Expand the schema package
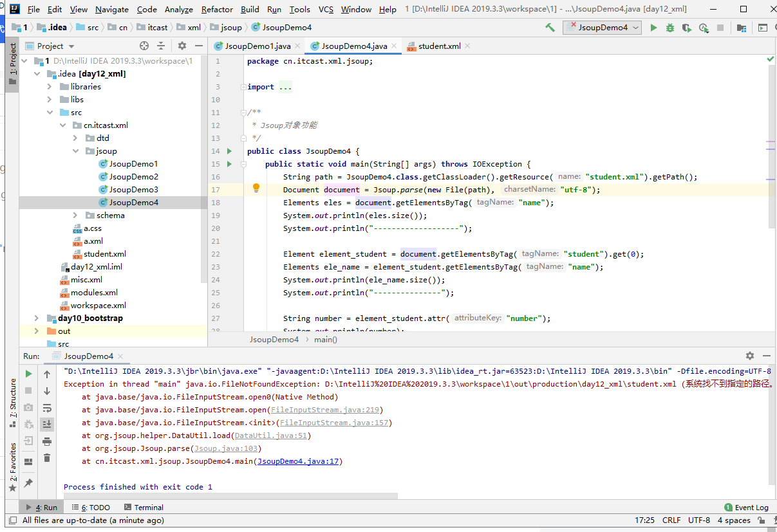This screenshot has width=777, height=532. 75,216
